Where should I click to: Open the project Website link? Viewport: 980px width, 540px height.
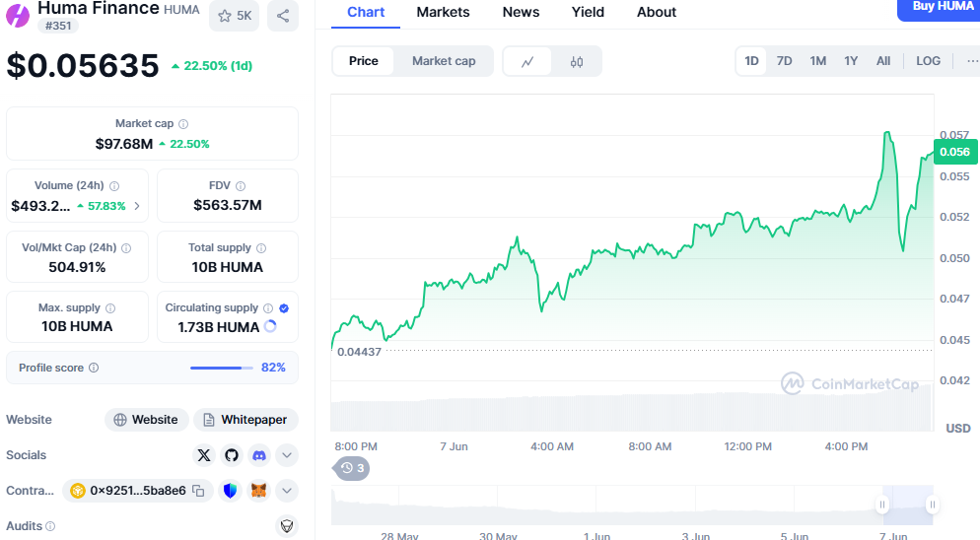(x=146, y=420)
